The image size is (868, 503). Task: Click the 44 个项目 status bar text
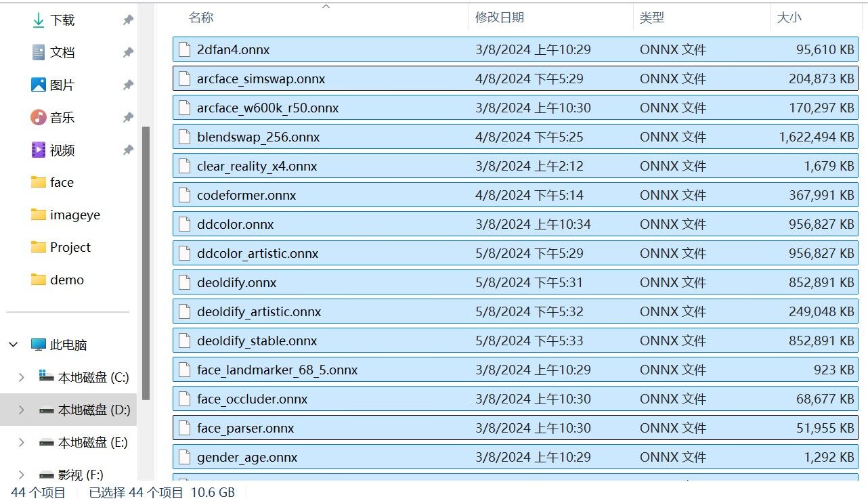[x=39, y=492]
